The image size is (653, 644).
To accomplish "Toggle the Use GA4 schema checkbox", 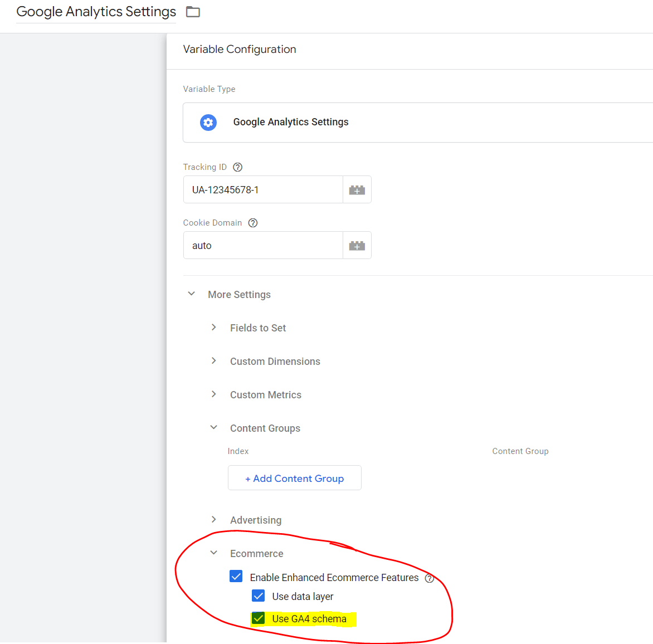I will 259,618.
